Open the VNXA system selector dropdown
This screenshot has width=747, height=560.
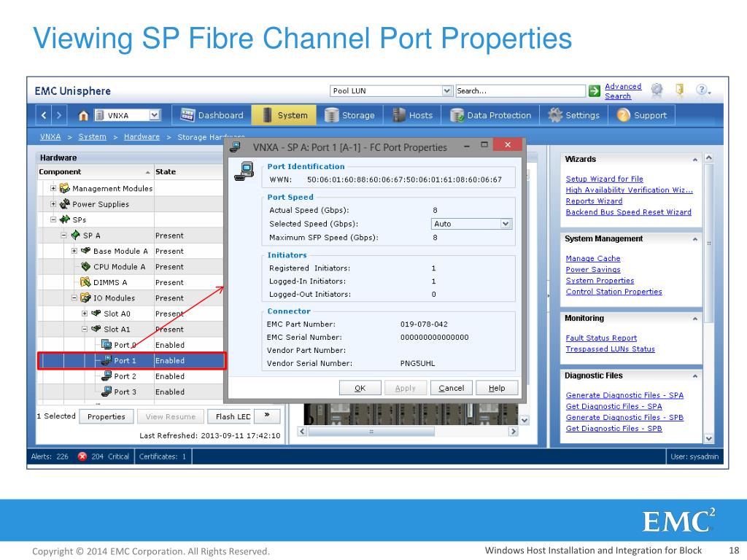point(155,115)
